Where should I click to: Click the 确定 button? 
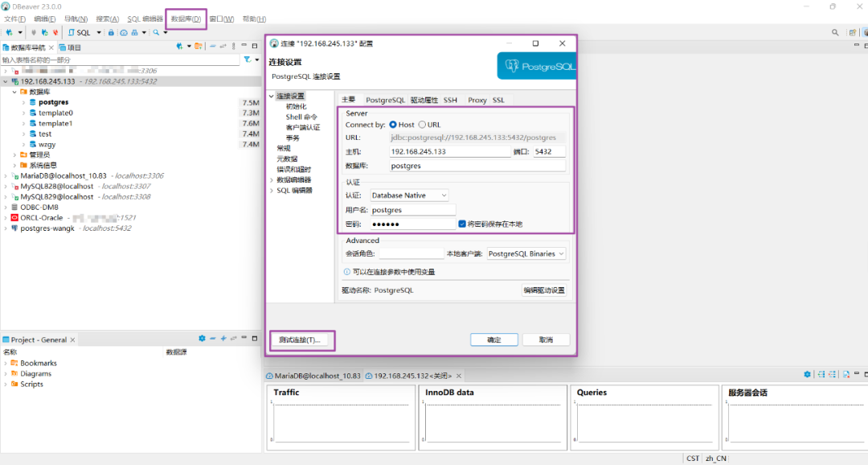(493, 339)
